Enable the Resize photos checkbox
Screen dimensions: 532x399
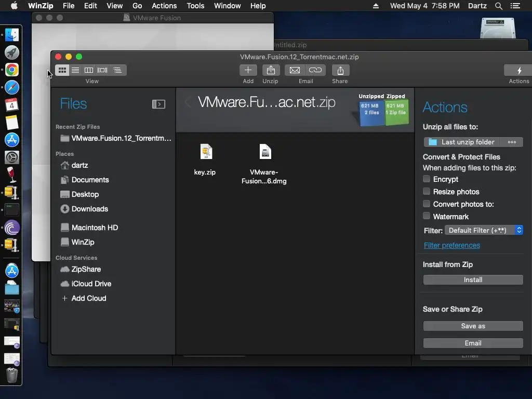[427, 191]
